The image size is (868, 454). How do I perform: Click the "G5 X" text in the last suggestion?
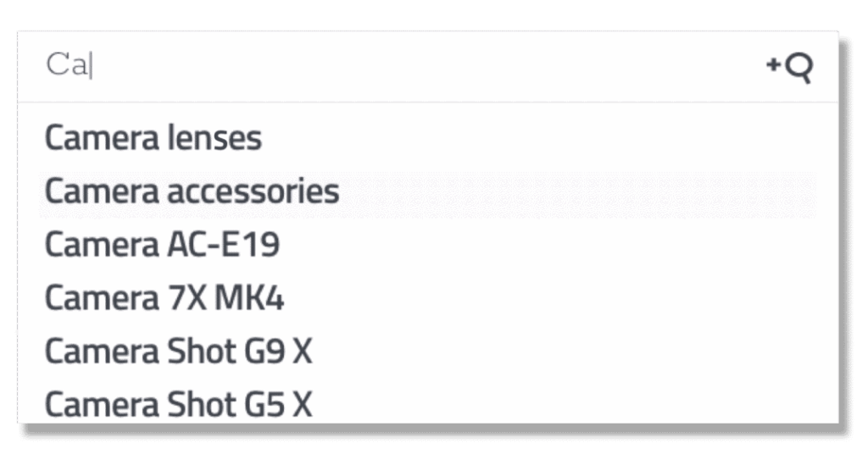click(x=278, y=404)
